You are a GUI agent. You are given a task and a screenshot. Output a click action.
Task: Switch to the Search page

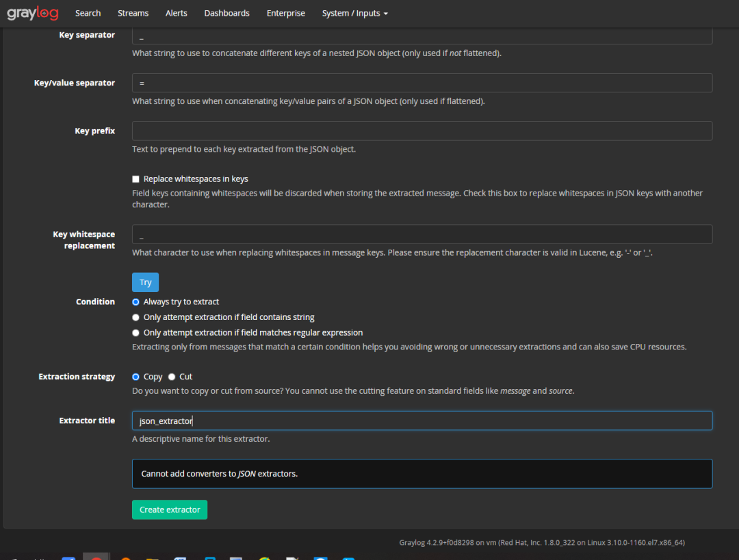click(x=88, y=12)
